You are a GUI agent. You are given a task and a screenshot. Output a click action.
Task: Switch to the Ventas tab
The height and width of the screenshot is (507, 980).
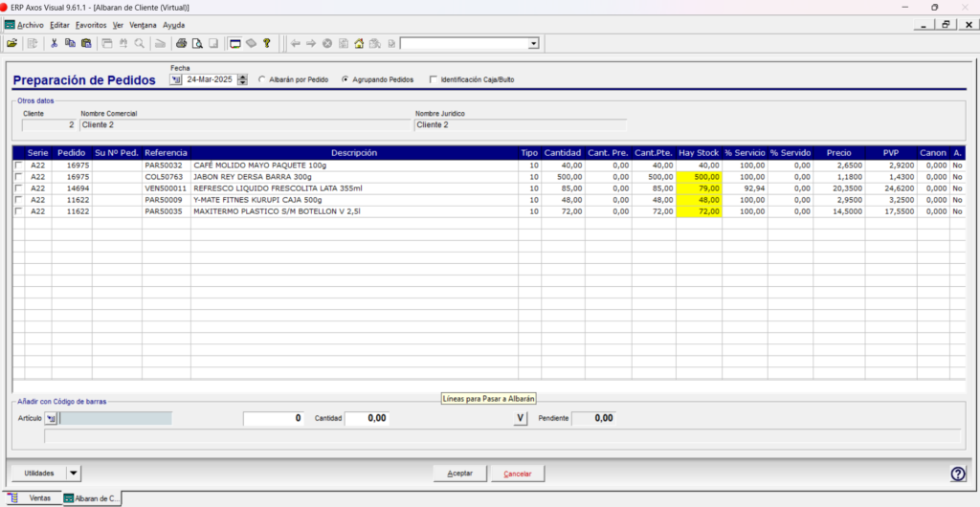(x=33, y=498)
